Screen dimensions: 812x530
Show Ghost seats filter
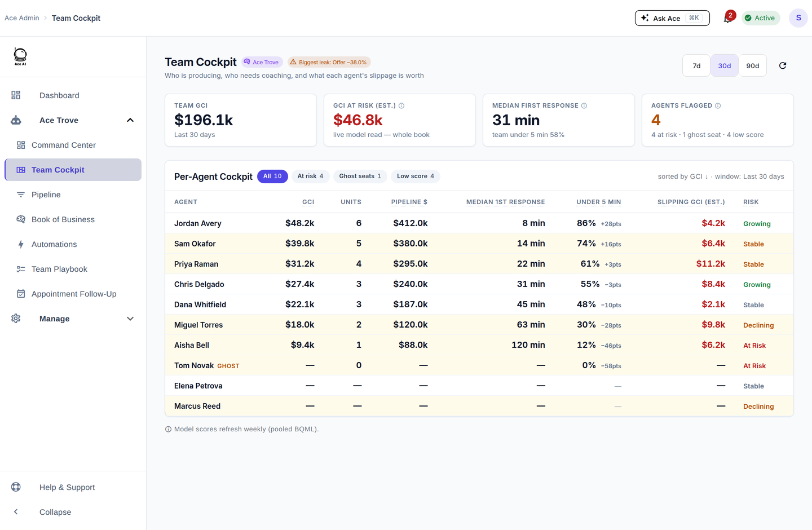point(360,176)
